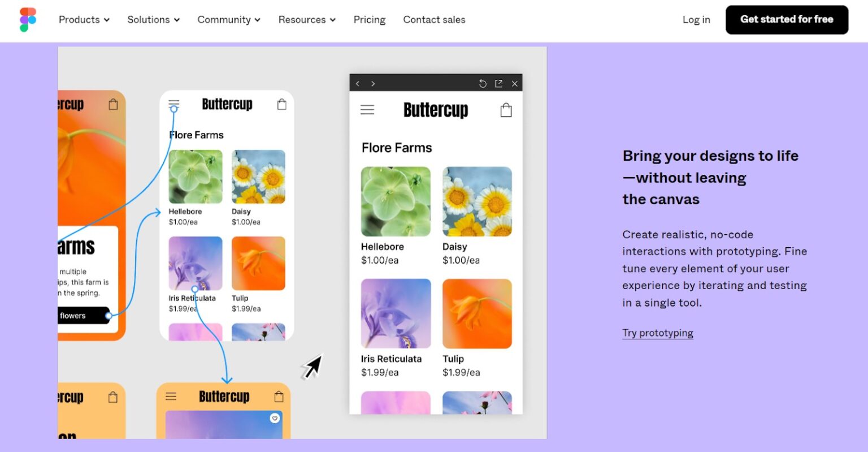The image size is (868, 452).
Task: Close the prototype preview with the X icon
Action: pyautogui.click(x=514, y=83)
